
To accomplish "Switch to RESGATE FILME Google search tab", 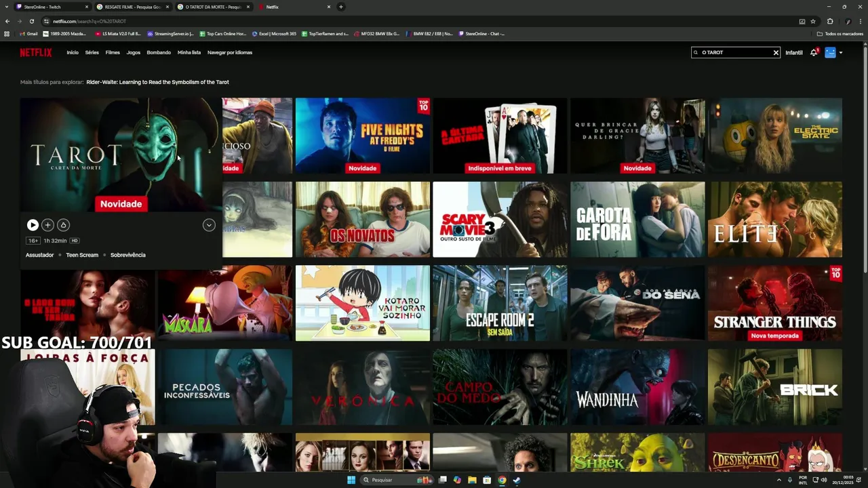I will point(132,7).
